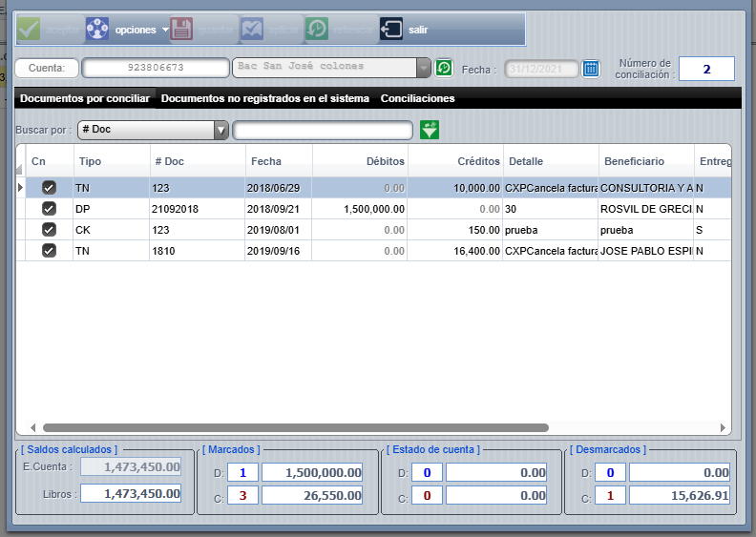756x537 pixels.
Task: Select beneficiary JOSE PABLO ESPI cell
Action: coord(646,251)
